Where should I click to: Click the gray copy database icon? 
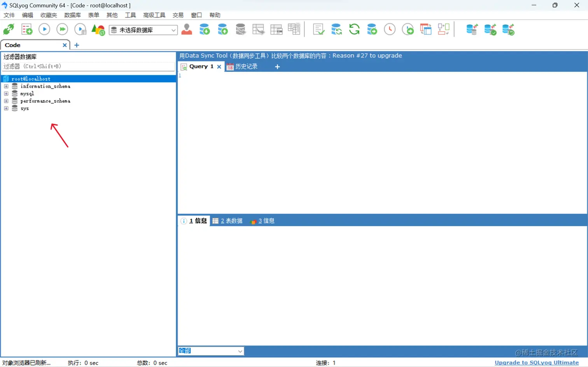(x=241, y=30)
